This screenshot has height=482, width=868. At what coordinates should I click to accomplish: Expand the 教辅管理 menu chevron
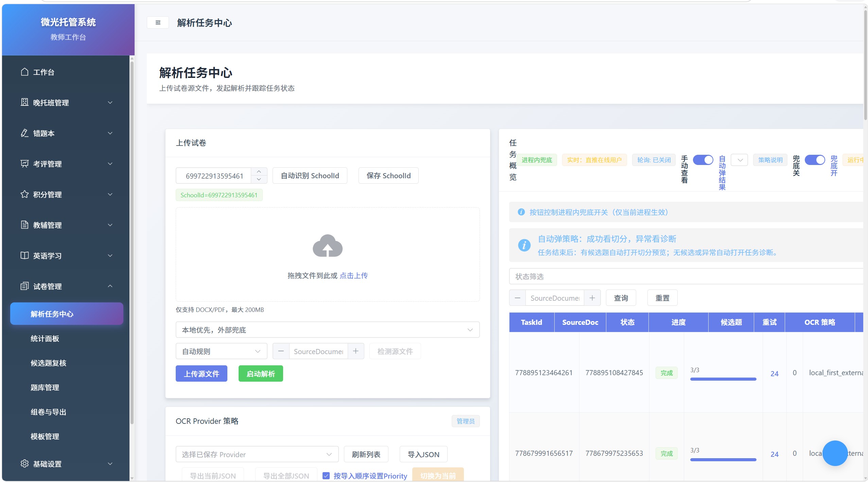pyautogui.click(x=110, y=225)
